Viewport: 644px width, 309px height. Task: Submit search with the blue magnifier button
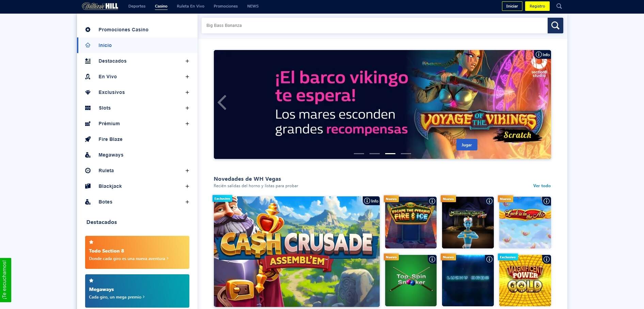click(555, 26)
